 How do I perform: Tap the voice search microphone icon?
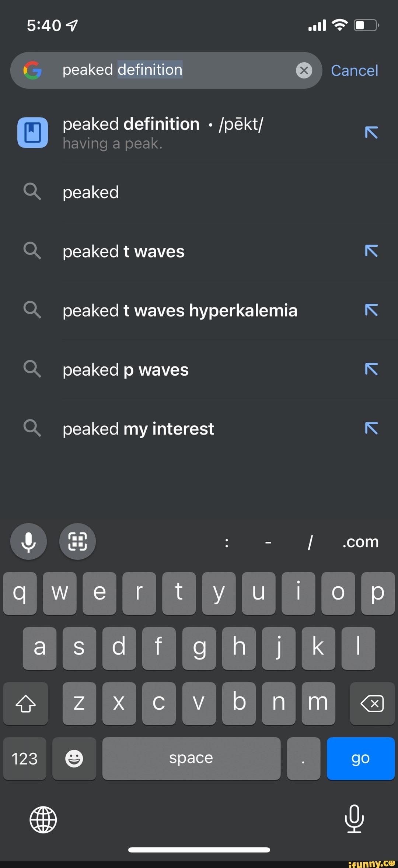coord(29,541)
